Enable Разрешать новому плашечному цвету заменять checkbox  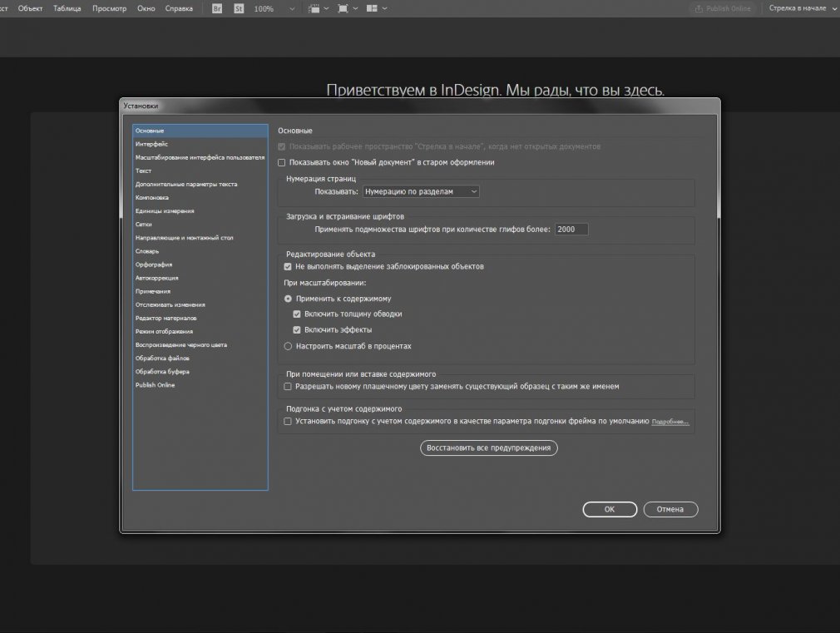tap(288, 387)
